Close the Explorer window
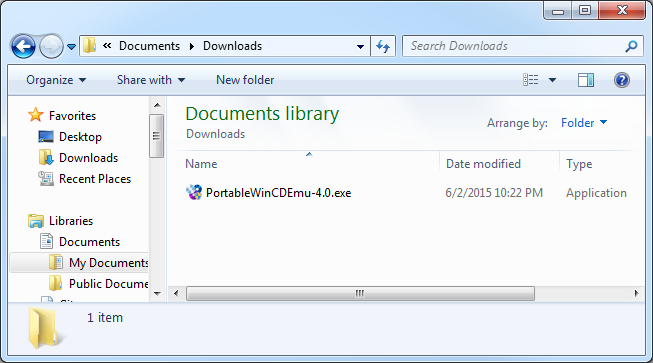The image size is (653, 363). (x=622, y=10)
